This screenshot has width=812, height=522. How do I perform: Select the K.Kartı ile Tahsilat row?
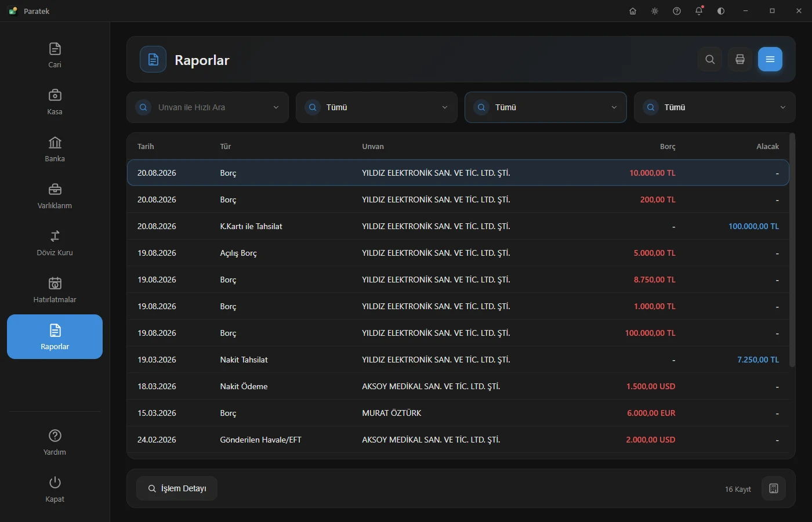(x=458, y=226)
